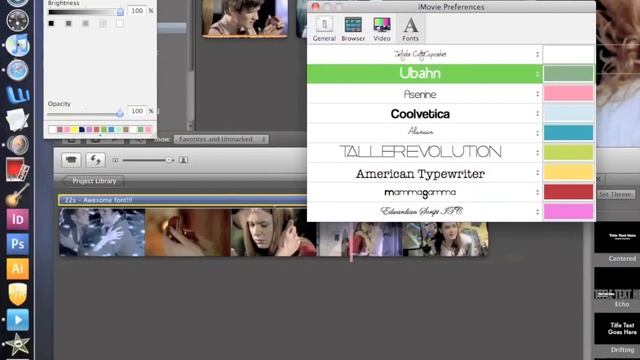This screenshot has width=640, height=360.
Task: Open Safari from the dock
Action: pyautogui.click(x=18, y=70)
